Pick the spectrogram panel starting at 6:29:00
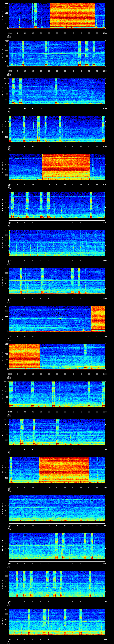The height and width of the screenshot is (644, 114). coord(57,584)
